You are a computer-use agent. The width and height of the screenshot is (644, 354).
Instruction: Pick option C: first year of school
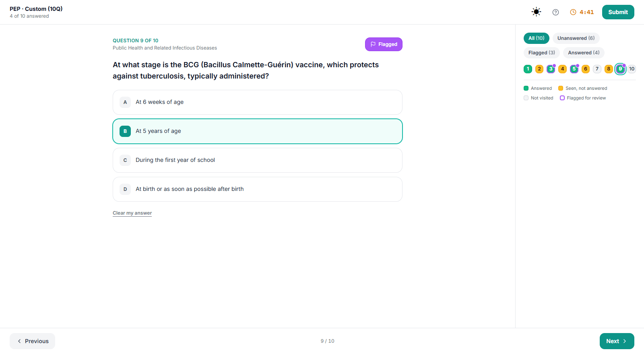tap(258, 160)
